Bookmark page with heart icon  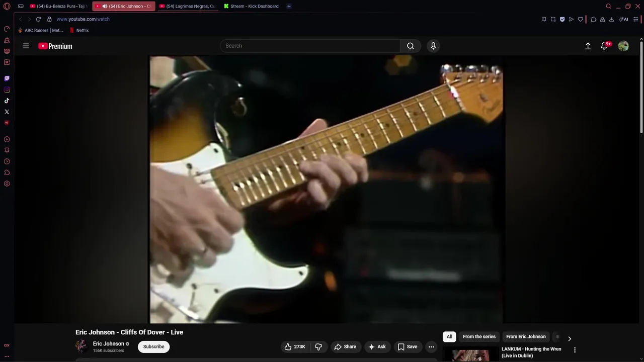click(580, 19)
